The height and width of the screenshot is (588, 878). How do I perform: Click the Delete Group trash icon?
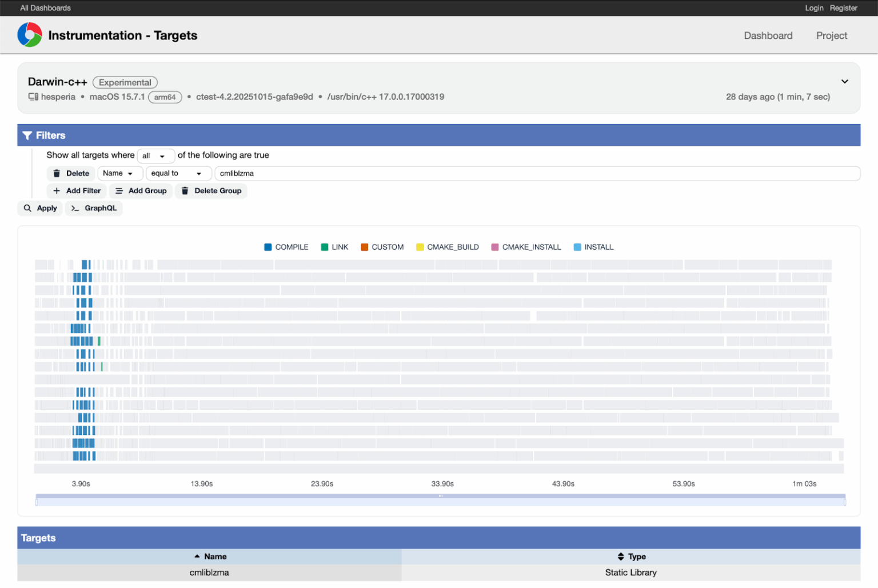click(x=185, y=191)
